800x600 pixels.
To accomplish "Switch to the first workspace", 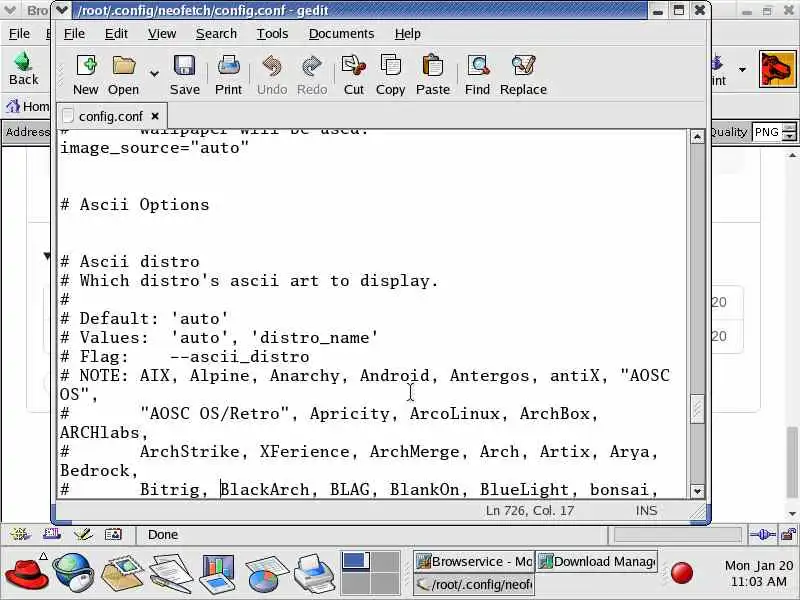I will click(x=356, y=561).
